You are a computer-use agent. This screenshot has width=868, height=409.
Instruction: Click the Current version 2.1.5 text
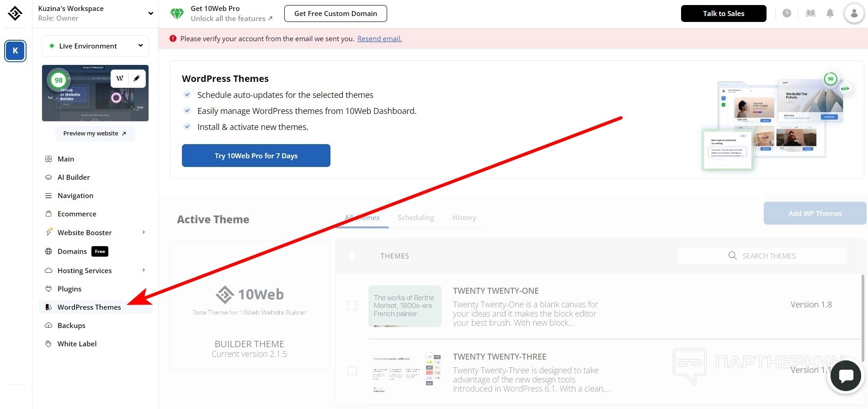250,354
